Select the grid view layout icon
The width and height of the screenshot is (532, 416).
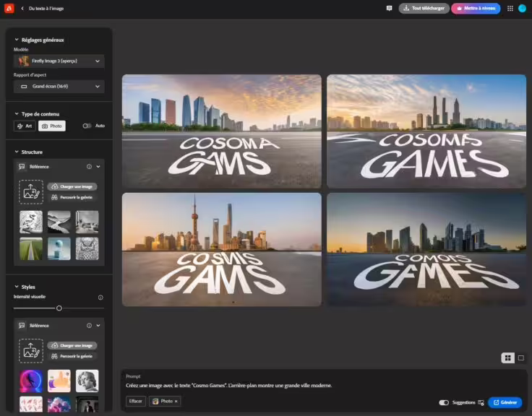coord(508,357)
